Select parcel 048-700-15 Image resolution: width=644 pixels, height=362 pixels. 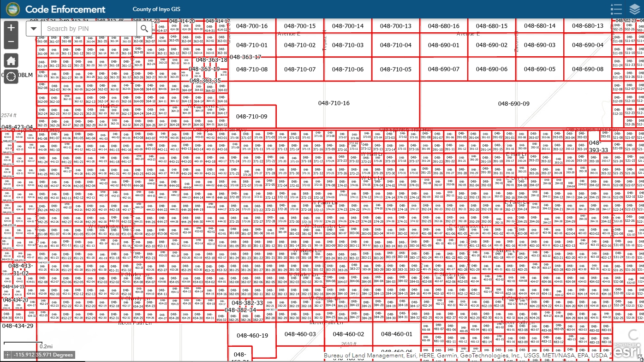click(300, 26)
